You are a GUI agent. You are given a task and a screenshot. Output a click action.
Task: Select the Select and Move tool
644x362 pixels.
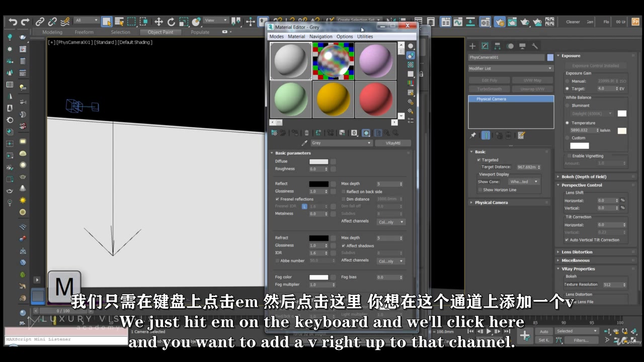(x=158, y=22)
